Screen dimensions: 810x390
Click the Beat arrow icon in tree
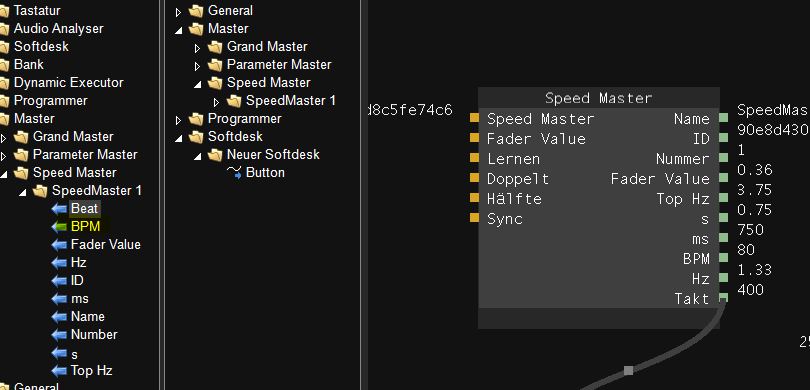[x=59, y=209]
